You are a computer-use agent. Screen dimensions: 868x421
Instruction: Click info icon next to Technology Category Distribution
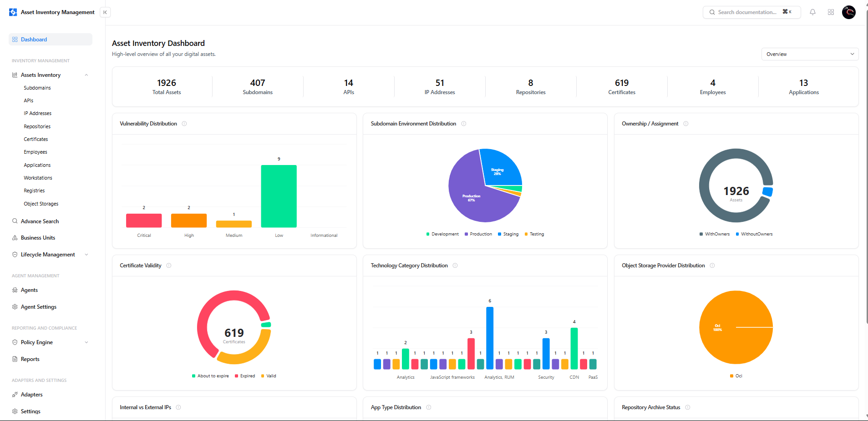pyautogui.click(x=455, y=266)
